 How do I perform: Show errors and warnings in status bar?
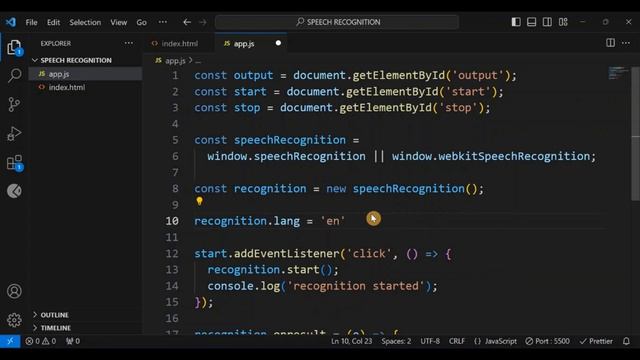click(x=40, y=341)
